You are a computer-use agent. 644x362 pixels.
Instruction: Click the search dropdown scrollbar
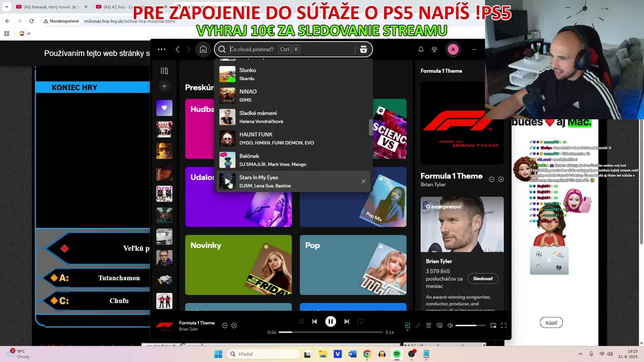coord(371,127)
